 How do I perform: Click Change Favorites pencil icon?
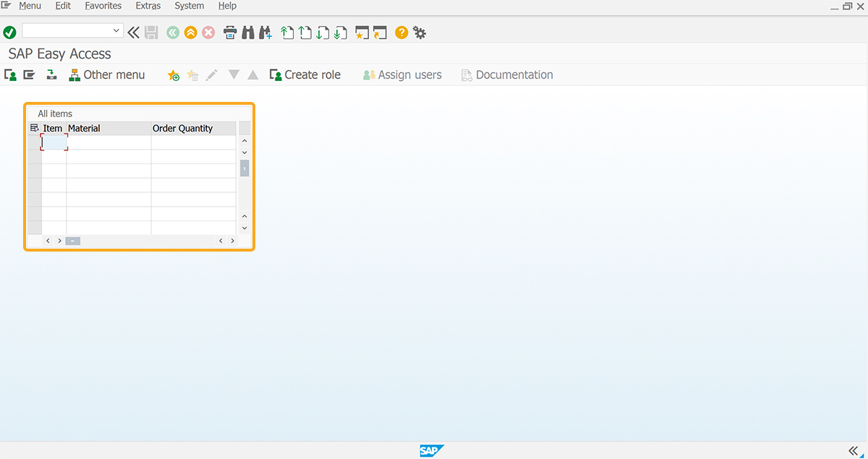pos(211,75)
